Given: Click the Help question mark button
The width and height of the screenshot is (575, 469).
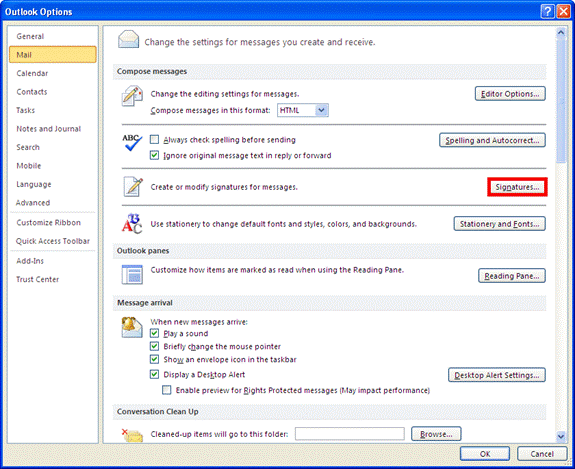Looking at the screenshot, I should [x=547, y=12].
